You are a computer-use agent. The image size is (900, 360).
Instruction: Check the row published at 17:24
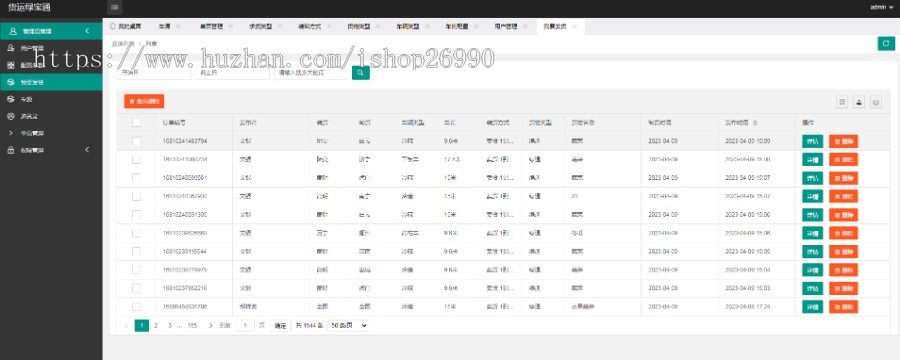tap(136, 307)
